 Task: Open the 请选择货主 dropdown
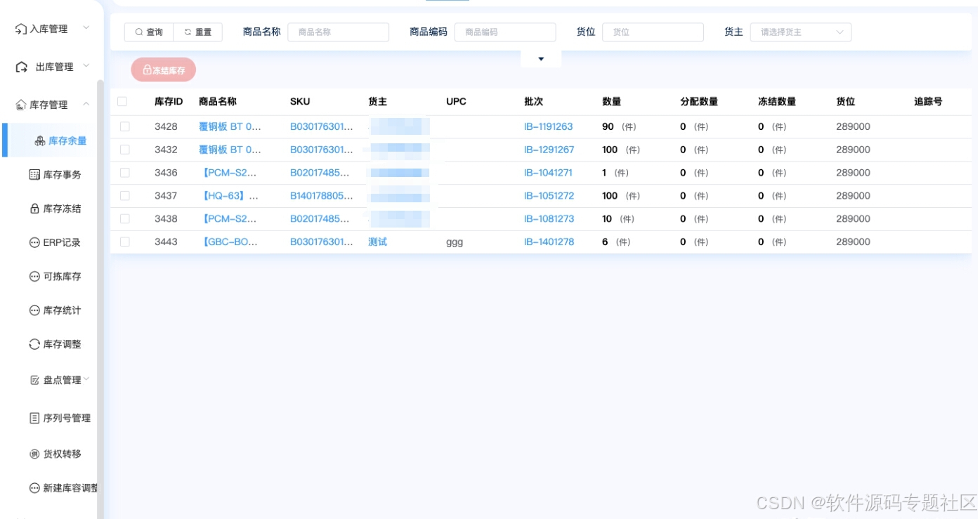(x=799, y=32)
